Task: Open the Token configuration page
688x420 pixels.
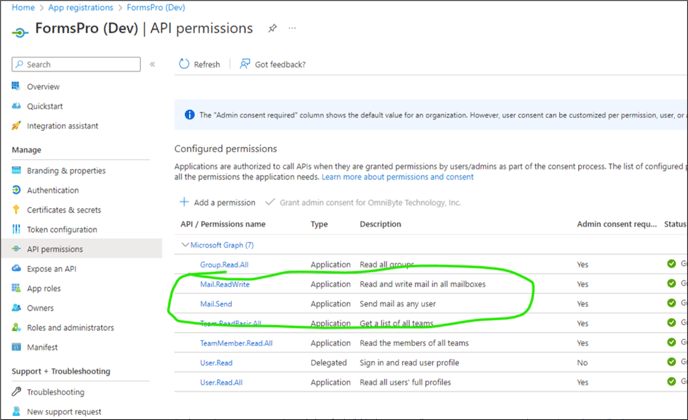Action: pos(62,230)
